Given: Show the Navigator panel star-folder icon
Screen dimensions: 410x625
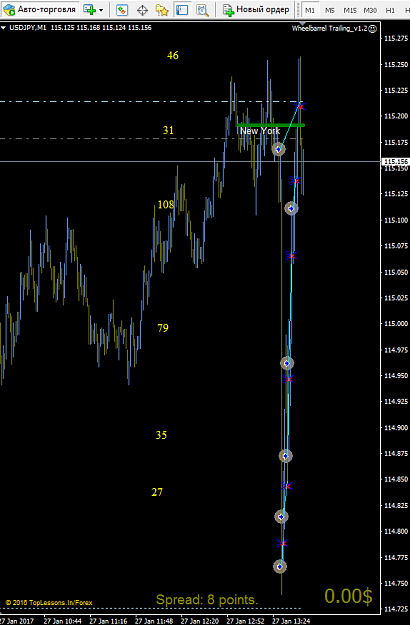Looking at the screenshot, I should (162, 10).
